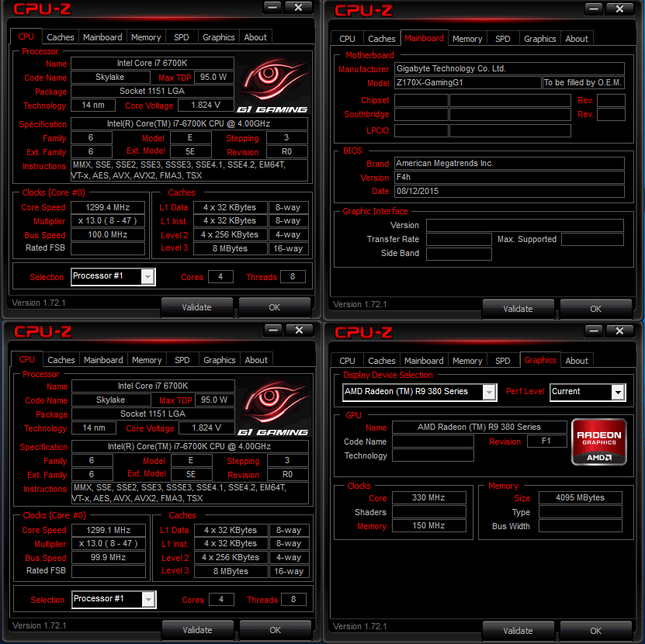
Task: Open the Memory tab in top-left window
Action: pyautogui.click(x=146, y=37)
